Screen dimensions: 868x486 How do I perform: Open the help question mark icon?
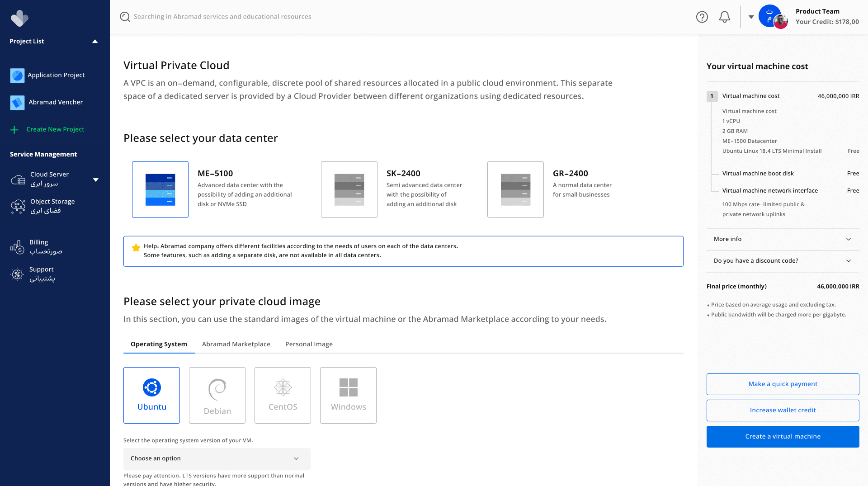tap(702, 17)
